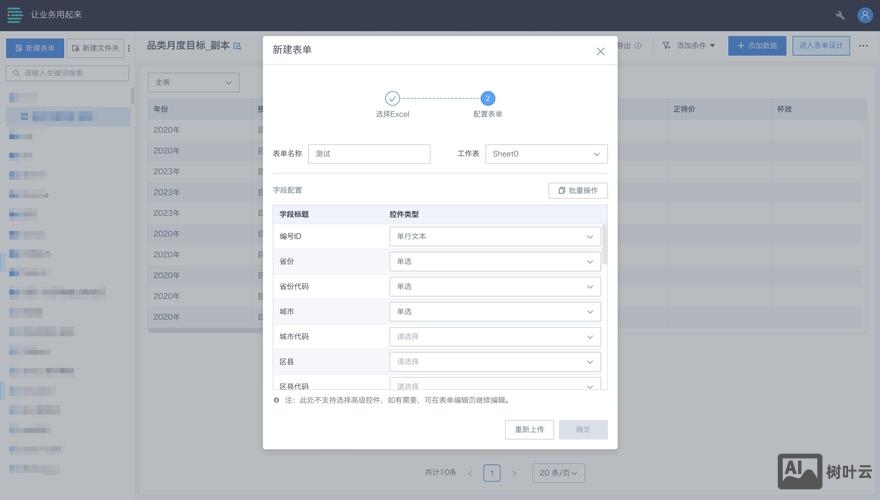Click the 编号ID field label
The height and width of the screenshot is (500, 880).
click(x=290, y=236)
